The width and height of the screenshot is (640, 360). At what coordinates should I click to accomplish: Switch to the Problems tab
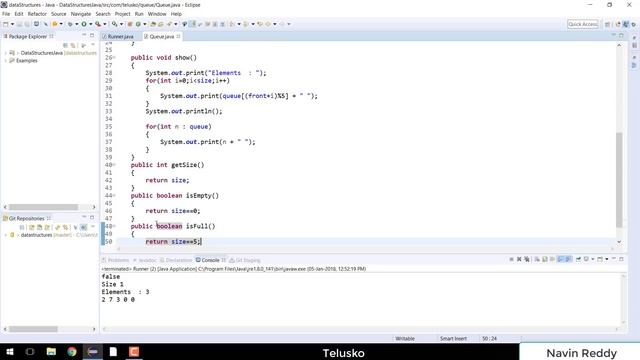point(116,260)
